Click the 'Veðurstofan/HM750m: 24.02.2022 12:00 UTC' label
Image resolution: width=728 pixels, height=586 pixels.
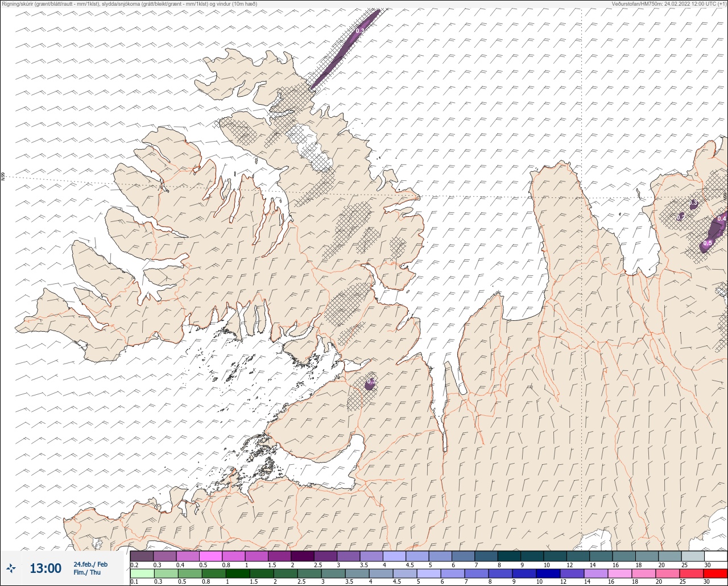point(668,4)
